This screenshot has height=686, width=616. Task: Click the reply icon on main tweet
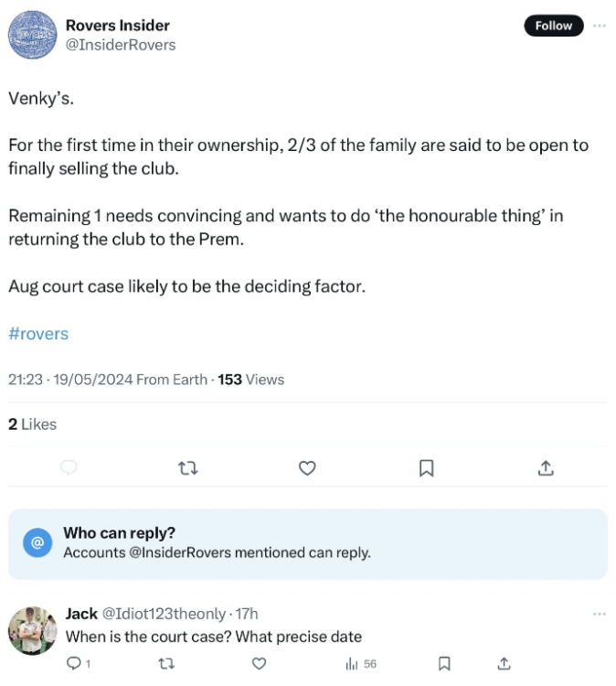(x=68, y=468)
